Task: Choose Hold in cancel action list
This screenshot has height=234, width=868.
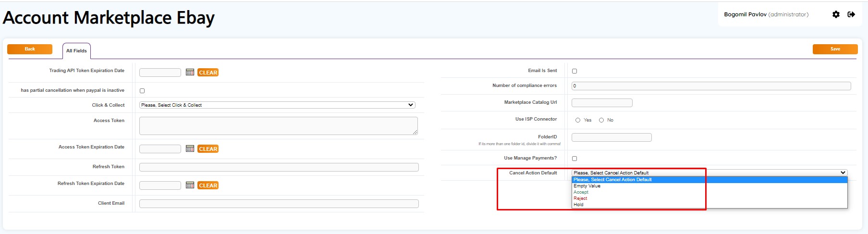Action: (709, 205)
